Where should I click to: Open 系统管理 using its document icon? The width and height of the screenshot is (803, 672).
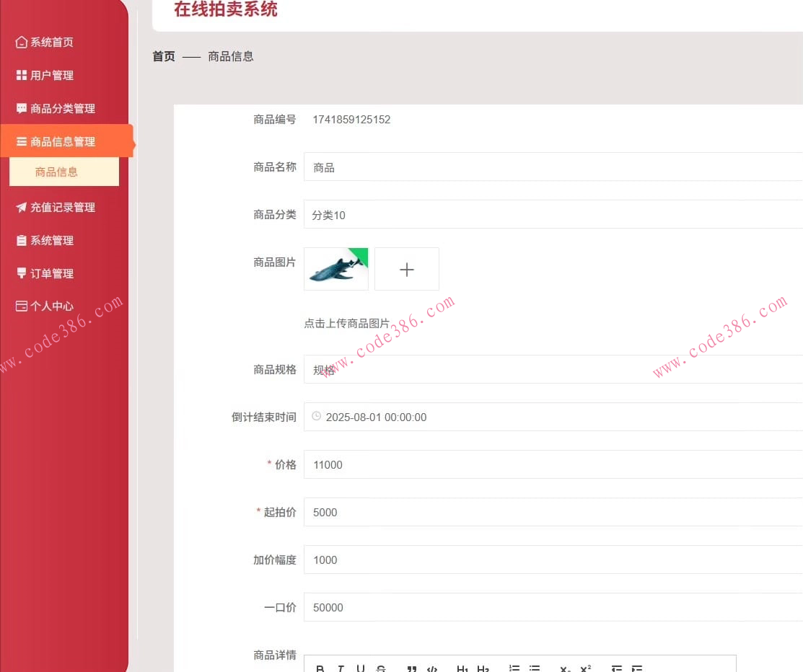[x=22, y=240]
